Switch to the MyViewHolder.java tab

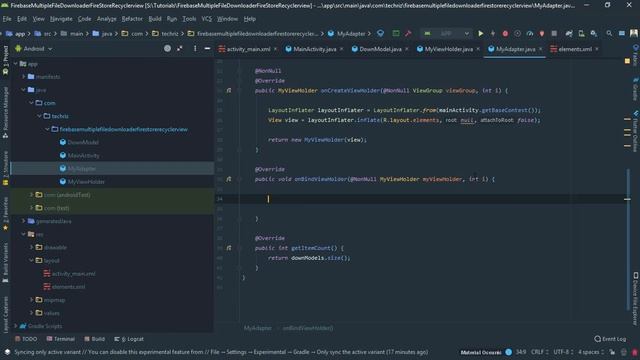(448, 49)
